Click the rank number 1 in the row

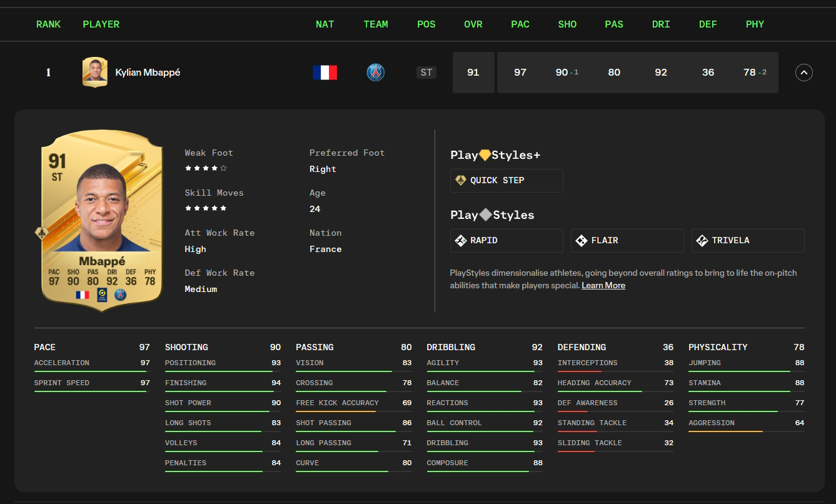click(48, 73)
